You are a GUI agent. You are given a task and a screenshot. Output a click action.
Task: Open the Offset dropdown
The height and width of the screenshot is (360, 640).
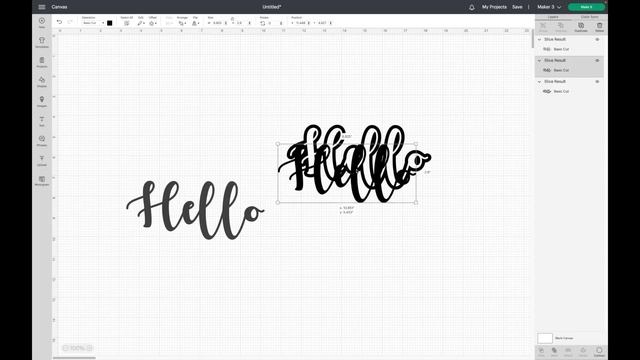click(153, 23)
